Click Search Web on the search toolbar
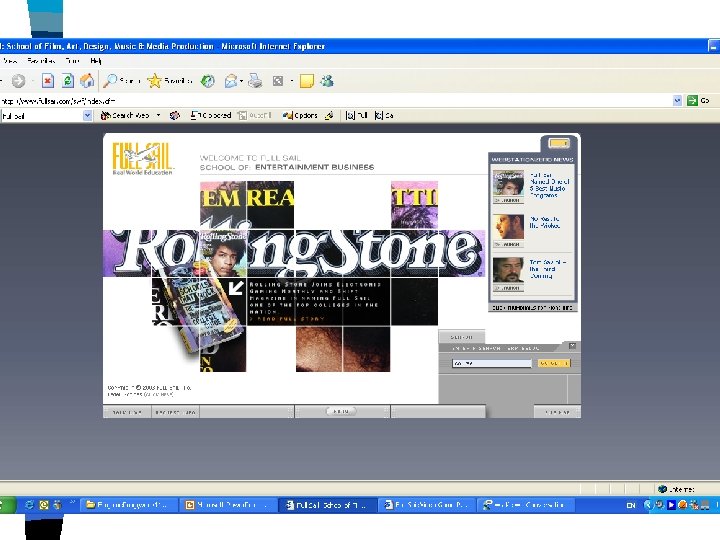This screenshot has width=720, height=540. 125,115
